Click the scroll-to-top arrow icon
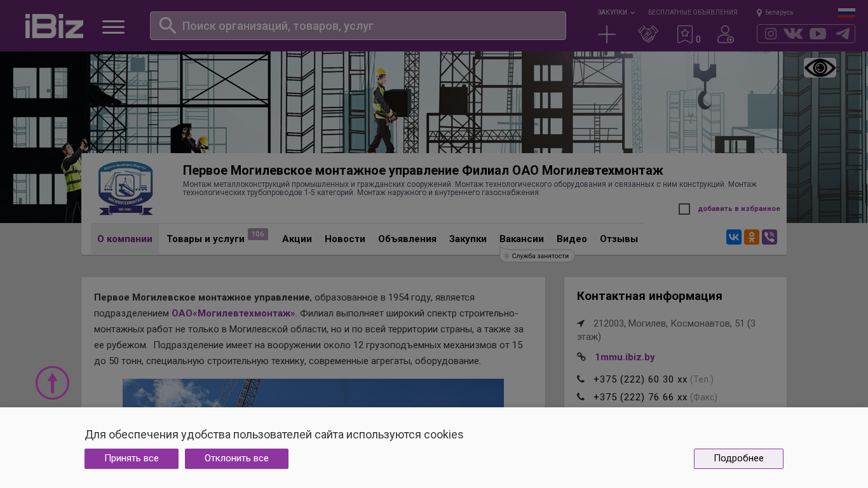 pos(52,383)
